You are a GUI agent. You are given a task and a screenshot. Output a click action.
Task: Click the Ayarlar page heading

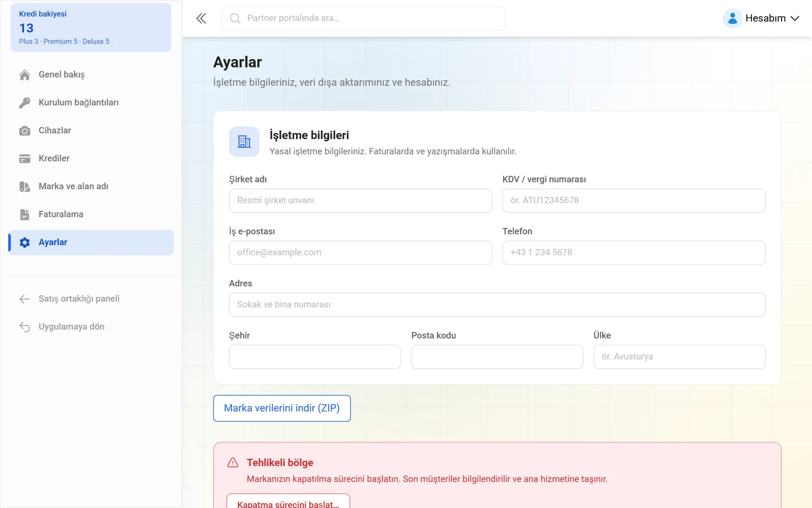click(x=237, y=62)
